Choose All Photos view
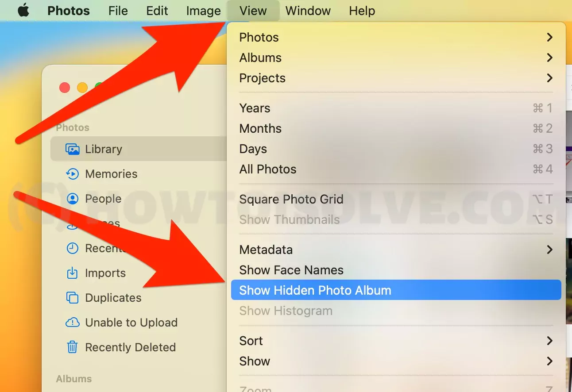 (396, 169)
